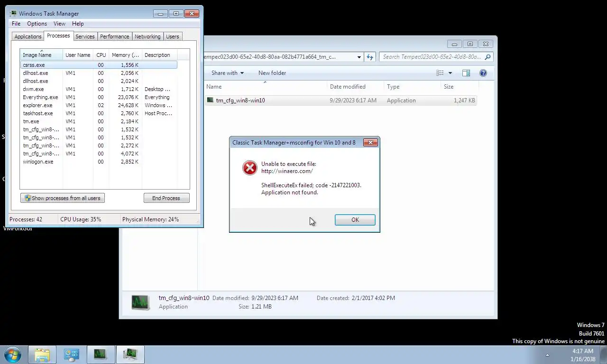Sort processes by Image Name column

coord(41,55)
